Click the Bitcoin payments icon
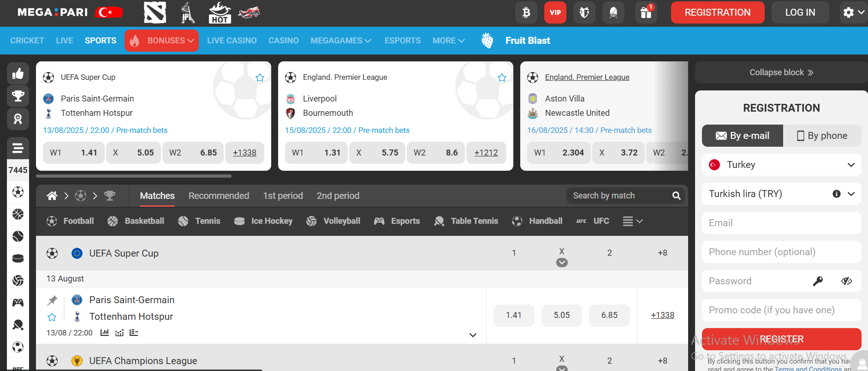The height and width of the screenshot is (371, 868). pyautogui.click(x=526, y=12)
